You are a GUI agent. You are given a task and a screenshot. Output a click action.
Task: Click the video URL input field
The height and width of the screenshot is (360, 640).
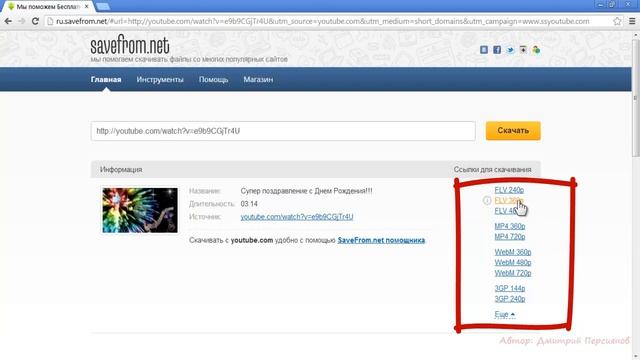pos(283,131)
